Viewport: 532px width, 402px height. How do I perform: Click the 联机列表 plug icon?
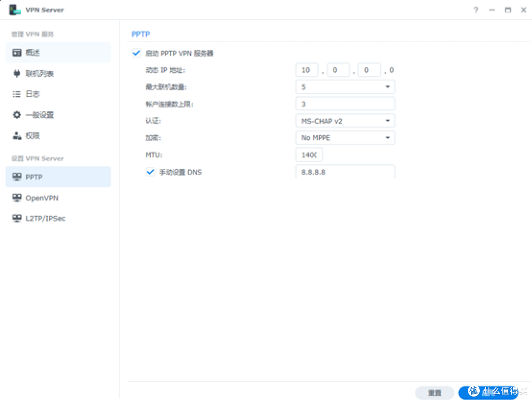click(x=17, y=73)
